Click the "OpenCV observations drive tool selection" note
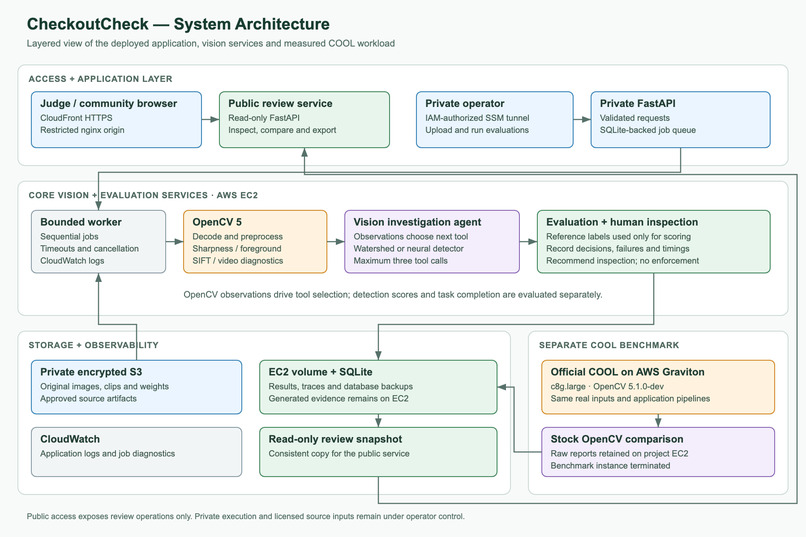This screenshot has height=537, width=806. coord(393,295)
